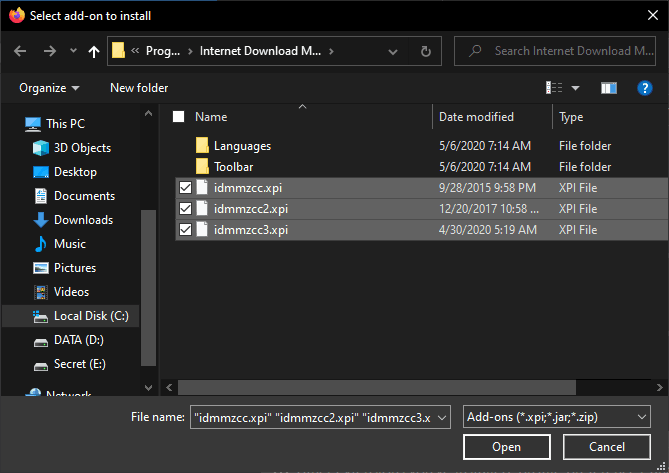Screen dimensions: 669x473
Task: Open Add-ons file type filter dropdown
Action: [x=556, y=417]
